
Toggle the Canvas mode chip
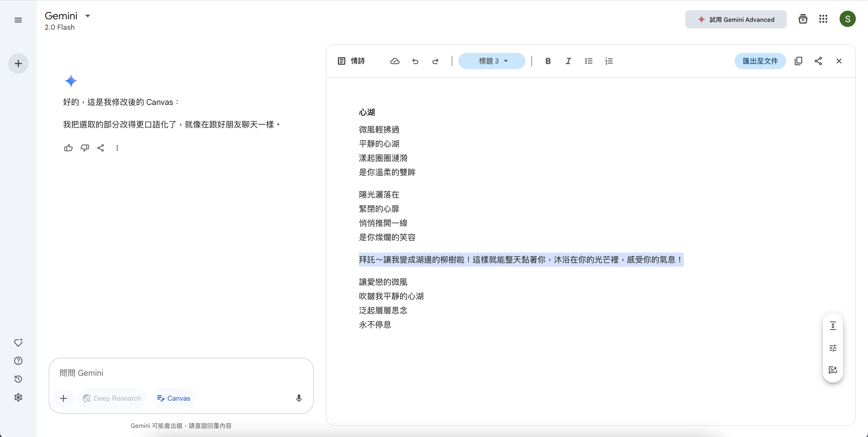(174, 398)
